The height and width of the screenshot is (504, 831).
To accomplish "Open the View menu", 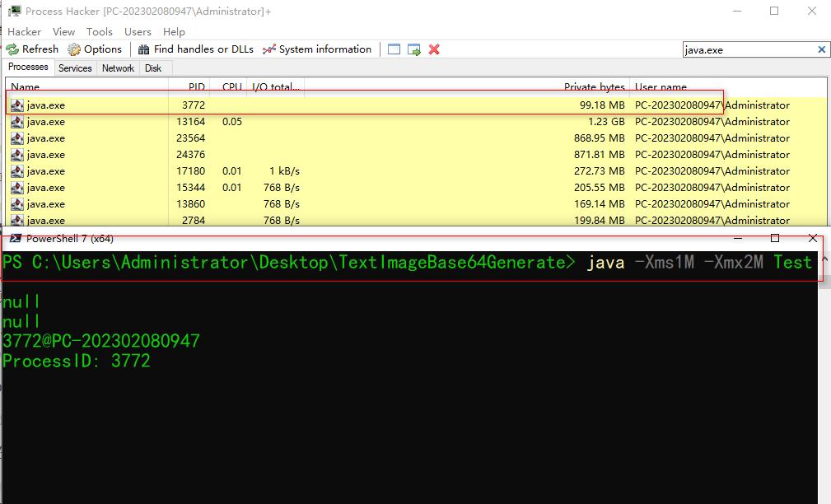I will point(63,31).
